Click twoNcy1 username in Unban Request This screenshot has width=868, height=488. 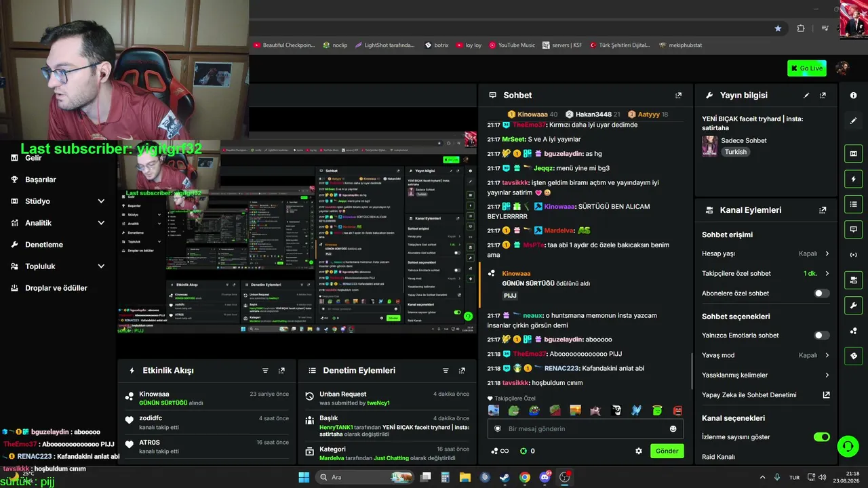pos(378,403)
